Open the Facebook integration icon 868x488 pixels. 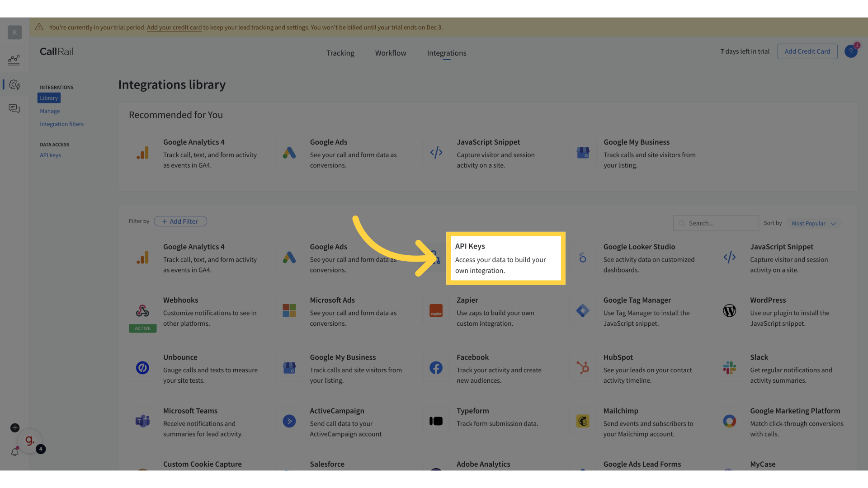click(435, 368)
